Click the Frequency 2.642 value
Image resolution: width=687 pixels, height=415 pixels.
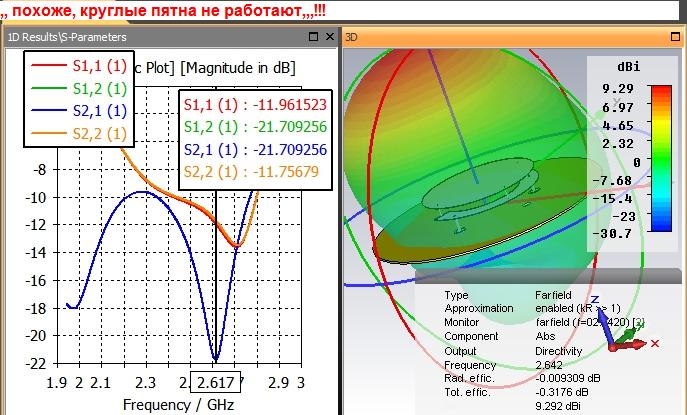click(x=549, y=365)
